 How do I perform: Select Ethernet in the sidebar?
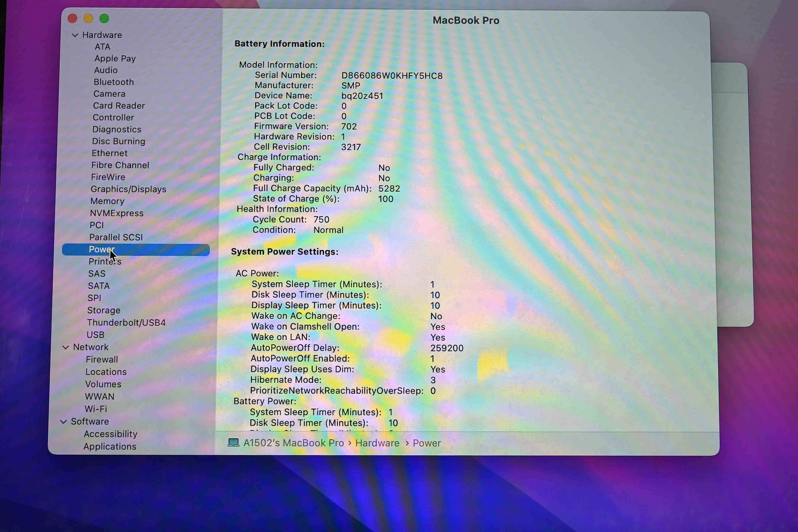coord(109,153)
